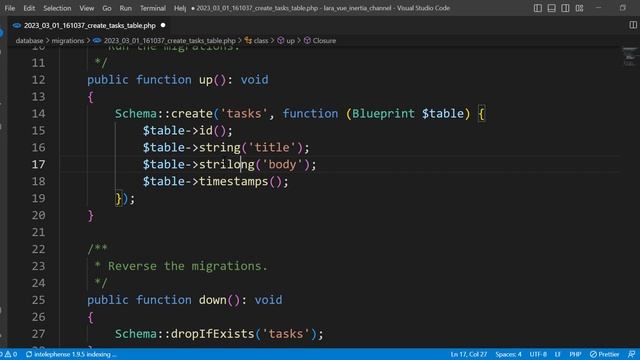Click the feedback icon in status bar
The height and width of the screenshot is (360, 640).
(x=631, y=354)
